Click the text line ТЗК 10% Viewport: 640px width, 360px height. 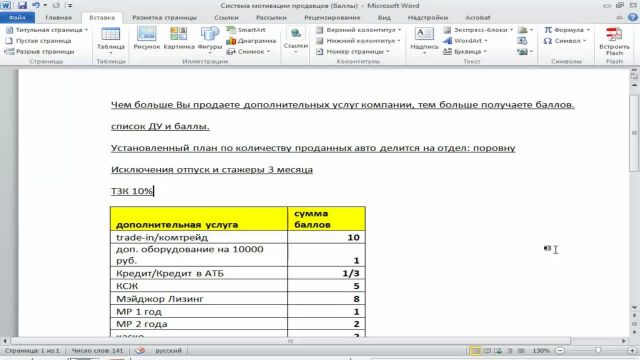click(132, 191)
